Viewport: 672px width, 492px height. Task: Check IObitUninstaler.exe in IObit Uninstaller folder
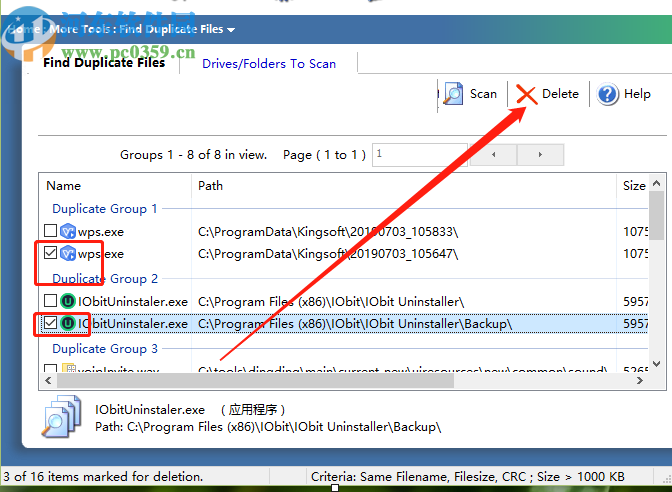[x=51, y=300]
